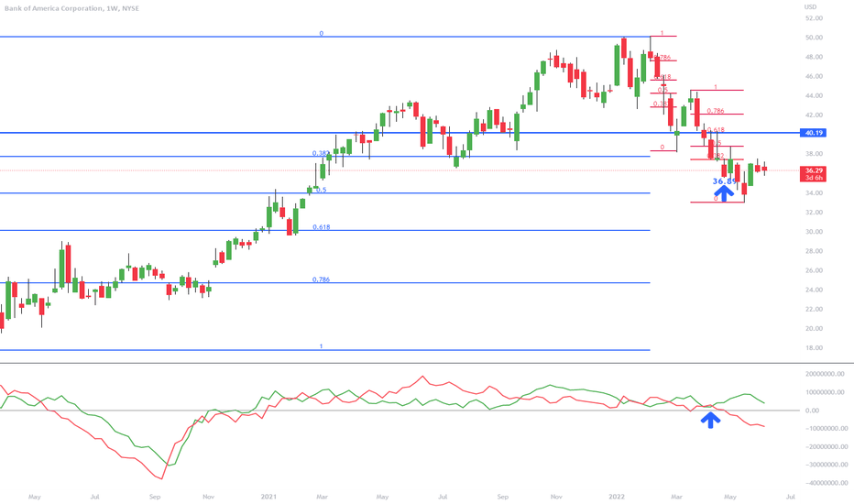Click the 20000000.00 indicator axis value
Screen dimensions: 854x504
pyautogui.click(x=825, y=374)
